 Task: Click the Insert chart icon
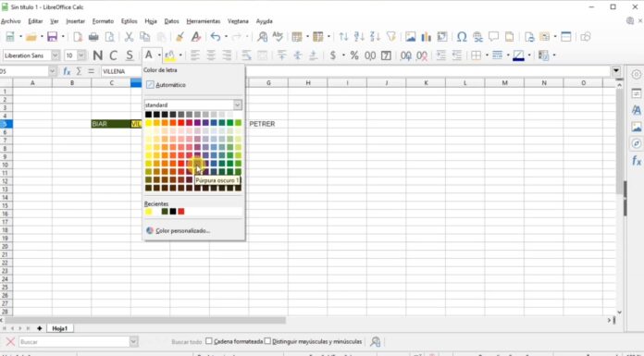click(427, 37)
